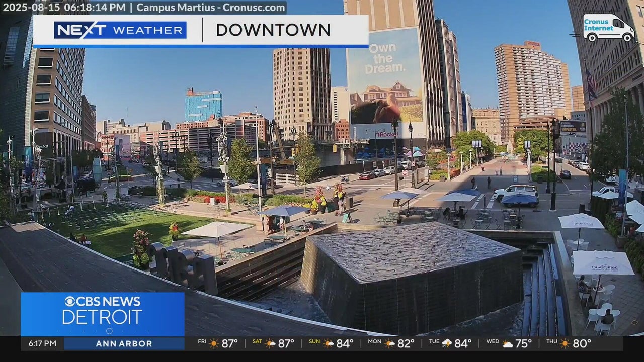Click Wednesday's 75° temperature

click(x=524, y=344)
